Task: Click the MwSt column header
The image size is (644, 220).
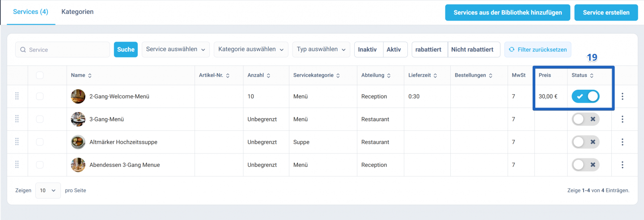Action: [x=518, y=75]
